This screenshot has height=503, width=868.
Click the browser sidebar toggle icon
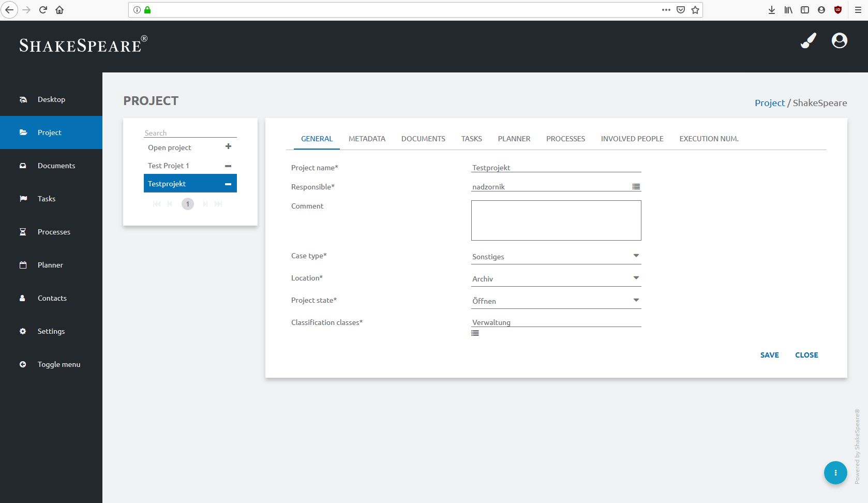[805, 10]
